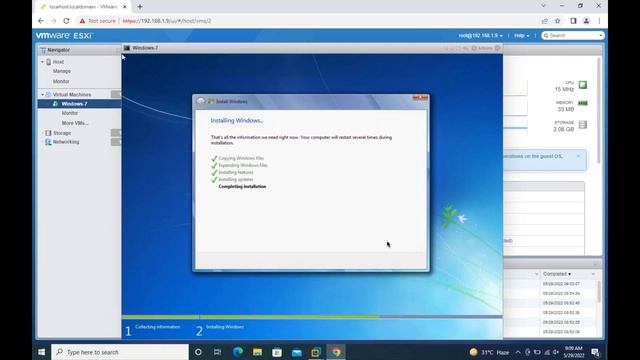Image resolution: width=640 pixels, height=360 pixels.
Task: Click the Host server icon in Navigator
Action: click(x=49, y=62)
